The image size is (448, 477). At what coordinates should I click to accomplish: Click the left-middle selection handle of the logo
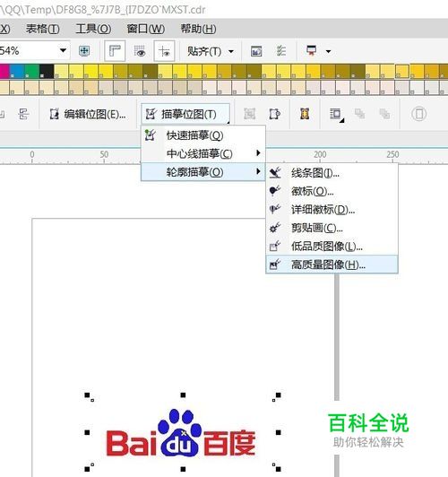(x=87, y=432)
